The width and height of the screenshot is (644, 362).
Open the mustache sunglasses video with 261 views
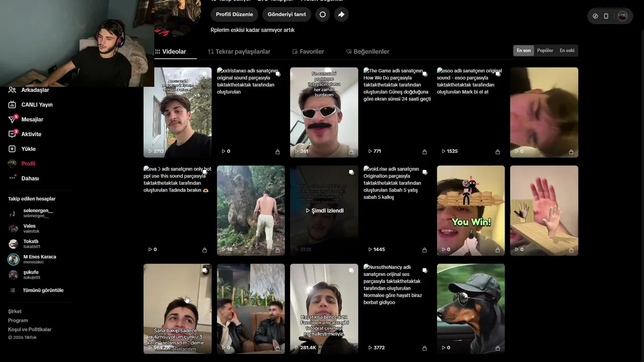click(324, 113)
